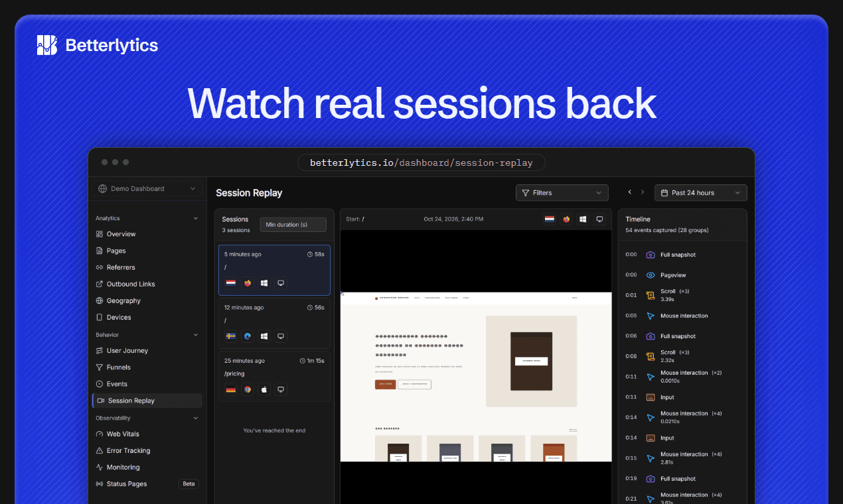Viewport: 843px width, 504px height.
Task: Jump to the 0:00 Pageview event
Action: [682, 275]
